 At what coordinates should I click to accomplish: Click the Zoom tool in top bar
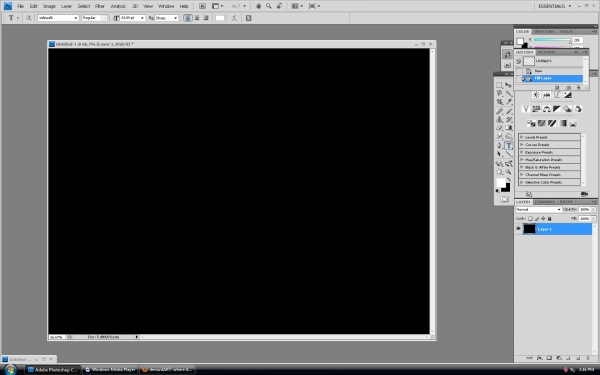coord(269,6)
